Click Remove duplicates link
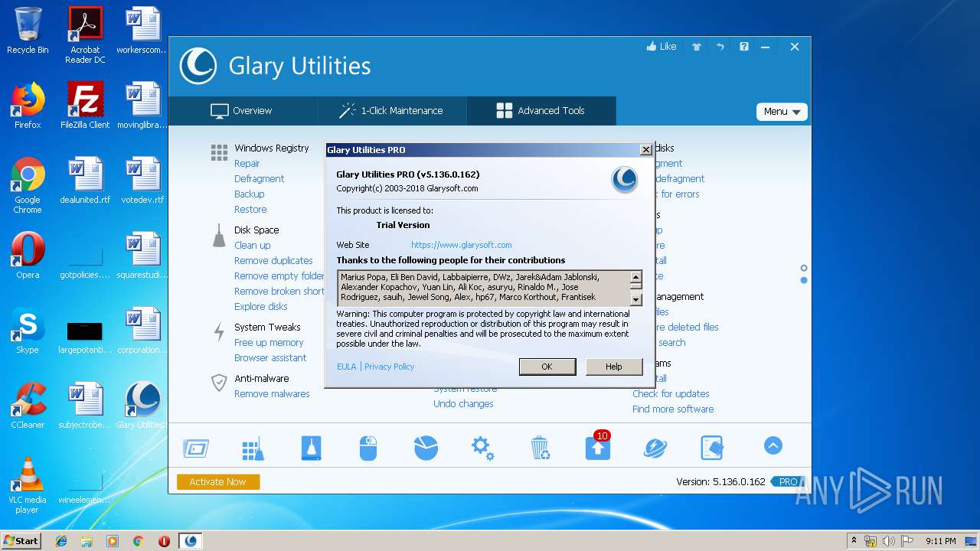 (x=273, y=261)
